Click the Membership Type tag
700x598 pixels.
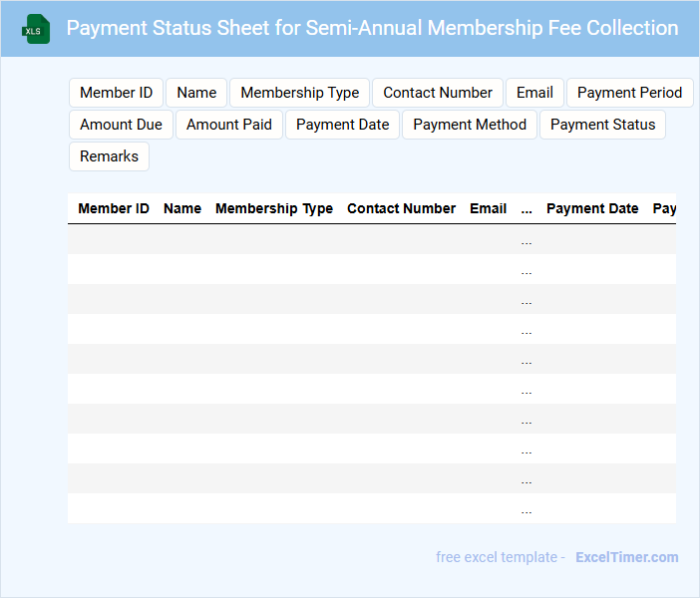(x=299, y=93)
